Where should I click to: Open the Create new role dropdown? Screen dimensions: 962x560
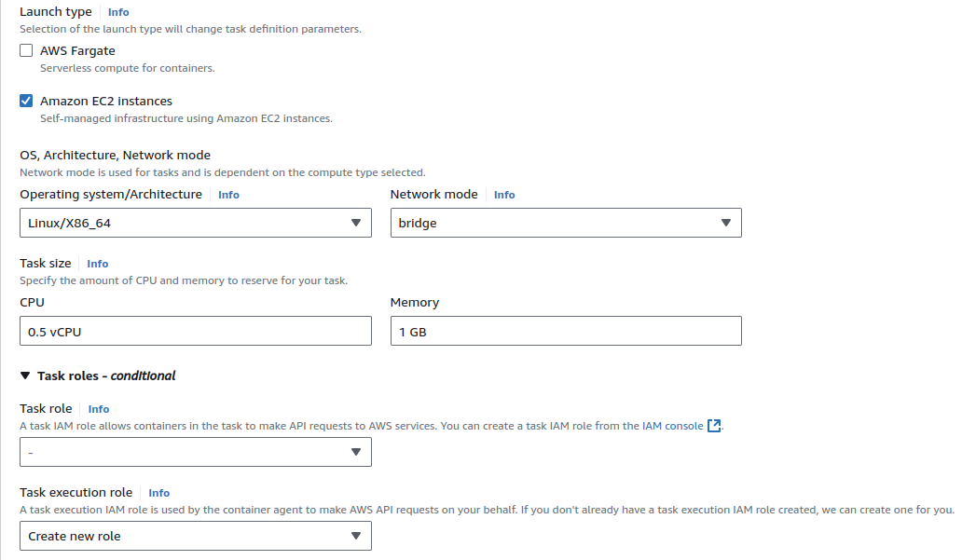186,536
